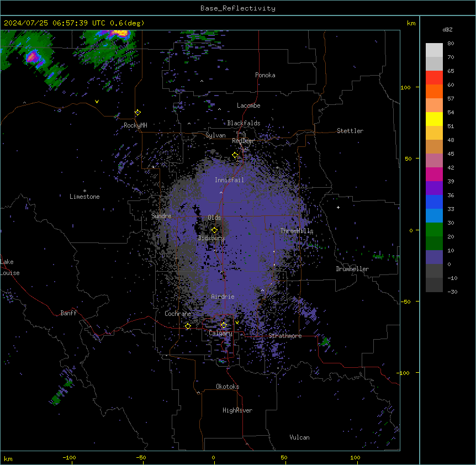Image resolution: width=476 pixels, height=465 pixels.
Task: Select the yellow 51–54 dBZ legend swatch
Action: (434, 119)
